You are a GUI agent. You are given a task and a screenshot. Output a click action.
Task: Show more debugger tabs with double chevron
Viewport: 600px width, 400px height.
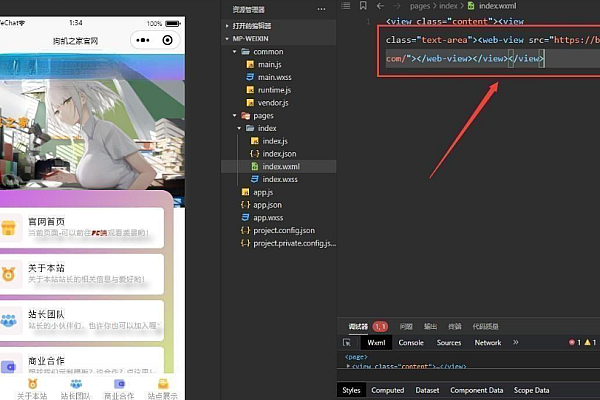(x=515, y=342)
